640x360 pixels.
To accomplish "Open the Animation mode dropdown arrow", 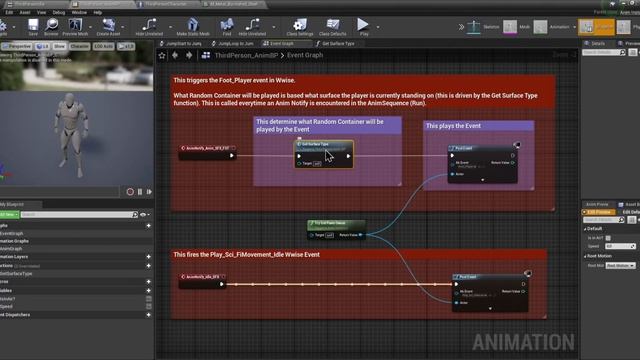I will (575, 27).
